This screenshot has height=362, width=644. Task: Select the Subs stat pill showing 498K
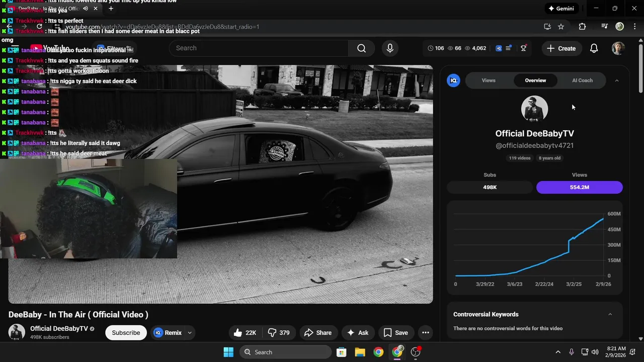click(x=490, y=187)
